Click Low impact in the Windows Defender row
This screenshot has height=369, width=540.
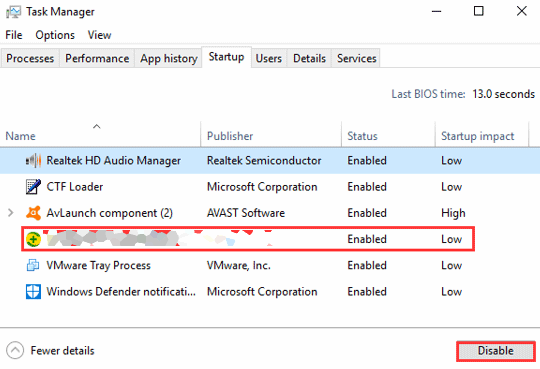click(451, 291)
